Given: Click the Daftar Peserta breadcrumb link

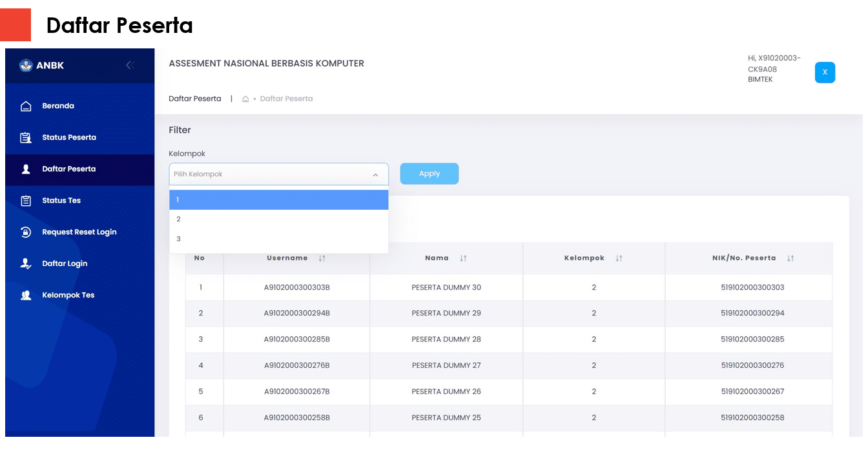Looking at the screenshot, I should (286, 99).
